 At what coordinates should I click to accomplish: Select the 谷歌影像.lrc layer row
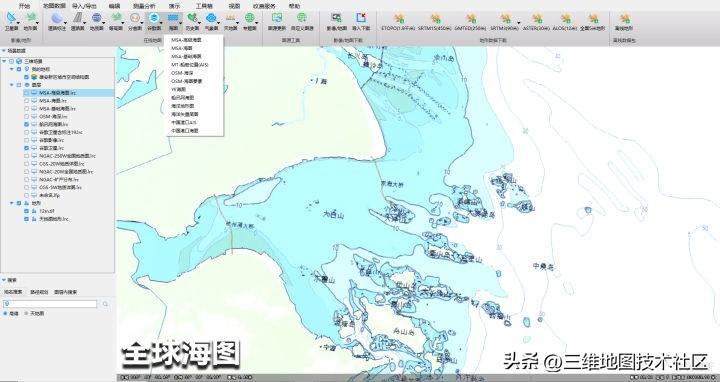point(51,140)
